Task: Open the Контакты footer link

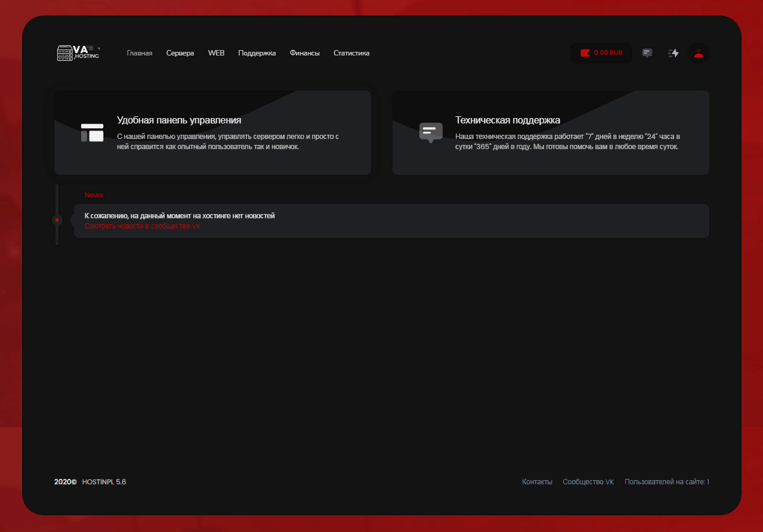Action: coord(537,482)
